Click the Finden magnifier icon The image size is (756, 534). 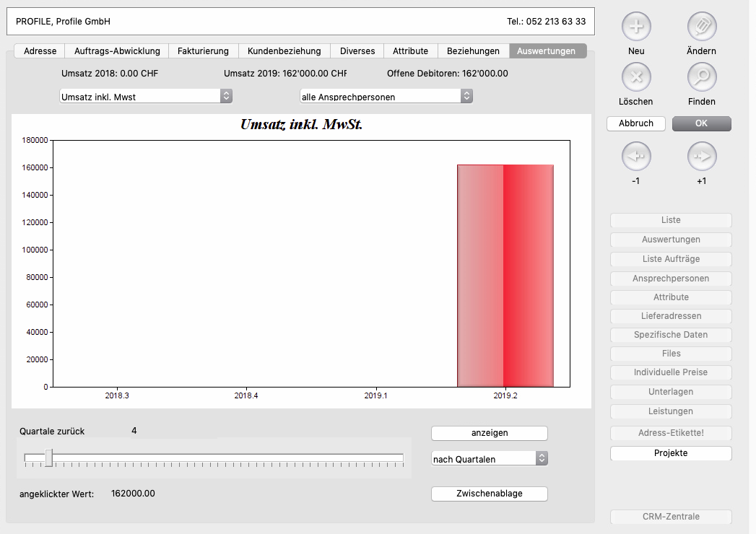pyautogui.click(x=701, y=76)
